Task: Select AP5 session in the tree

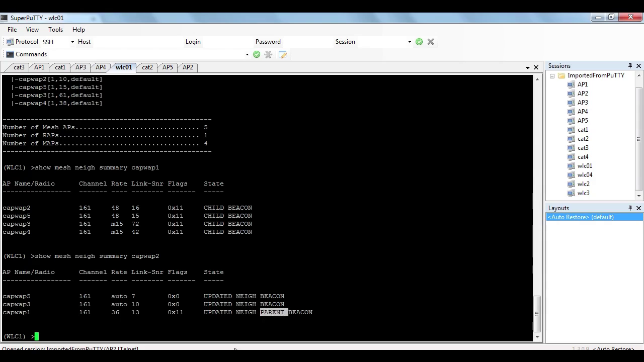Action: tap(583, 121)
